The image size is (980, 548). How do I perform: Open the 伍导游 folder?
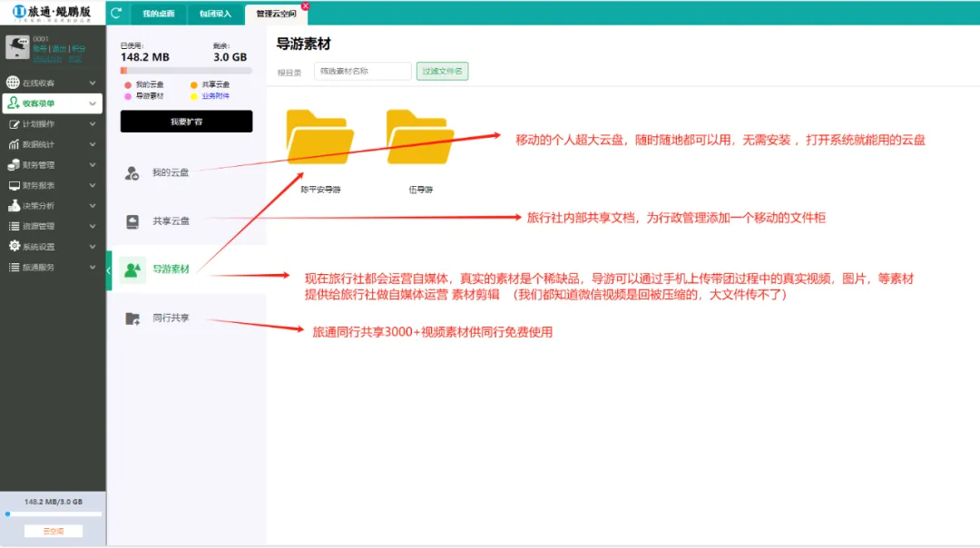(420, 138)
